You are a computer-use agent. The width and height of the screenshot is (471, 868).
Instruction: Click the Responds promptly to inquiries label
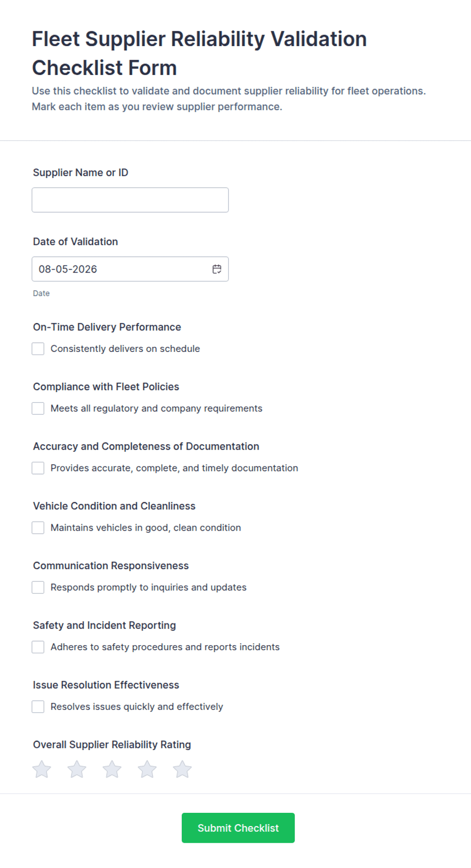point(148,587)
